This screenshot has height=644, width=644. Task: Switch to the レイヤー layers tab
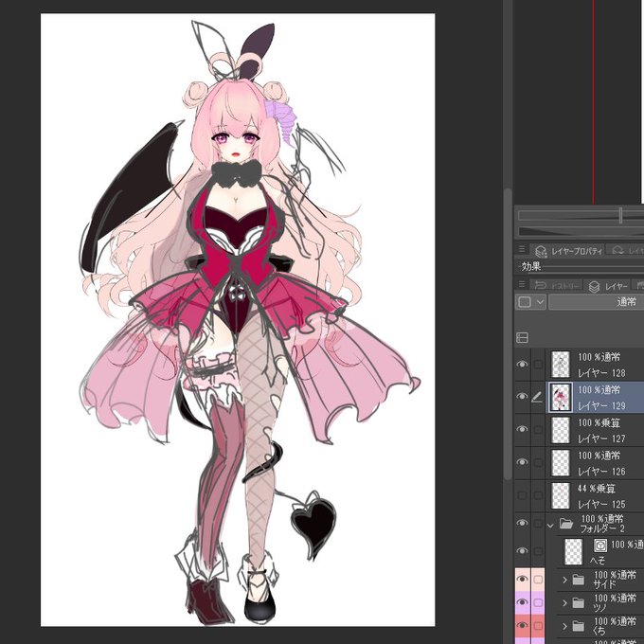(x=607, y=285)
